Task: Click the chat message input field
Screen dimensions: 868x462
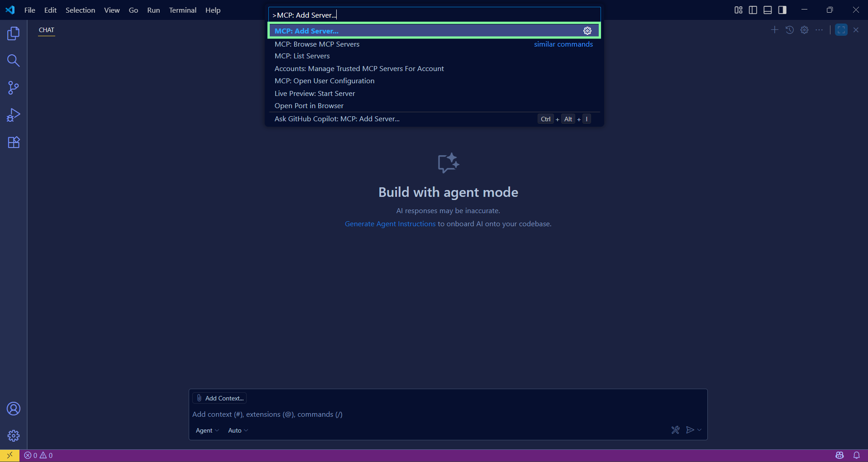Action: coord(448,414)
